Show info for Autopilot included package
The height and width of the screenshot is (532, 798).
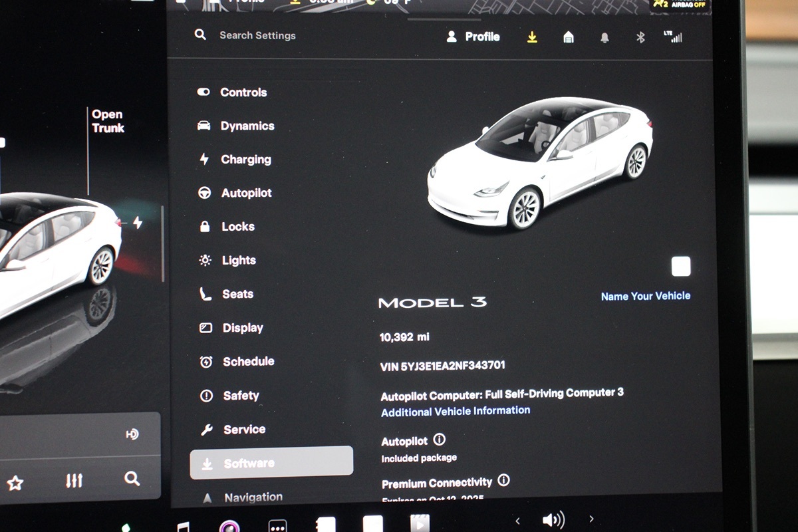click(x=439, y=440)
